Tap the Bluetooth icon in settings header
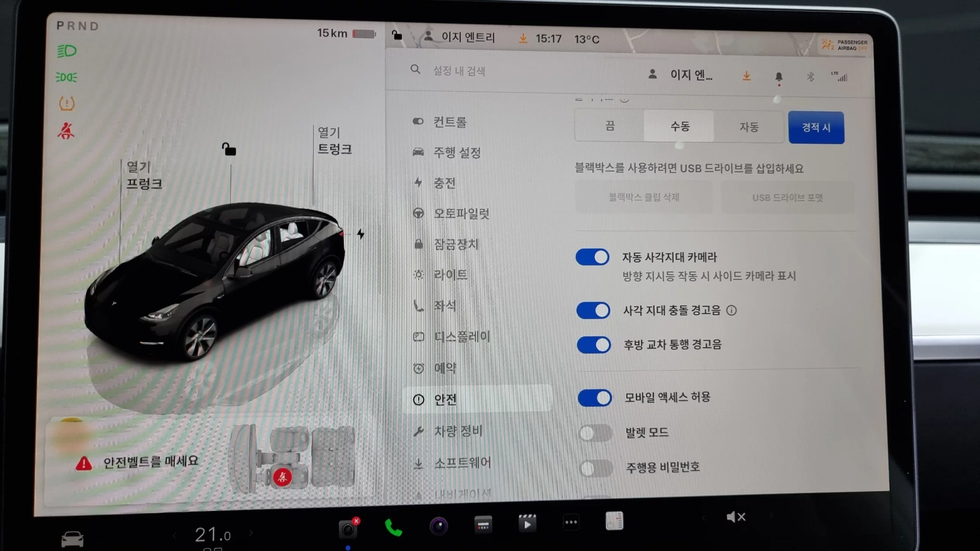Image resolution: width=980 pixels, height=551 pixels. click(x=810, y=77)
